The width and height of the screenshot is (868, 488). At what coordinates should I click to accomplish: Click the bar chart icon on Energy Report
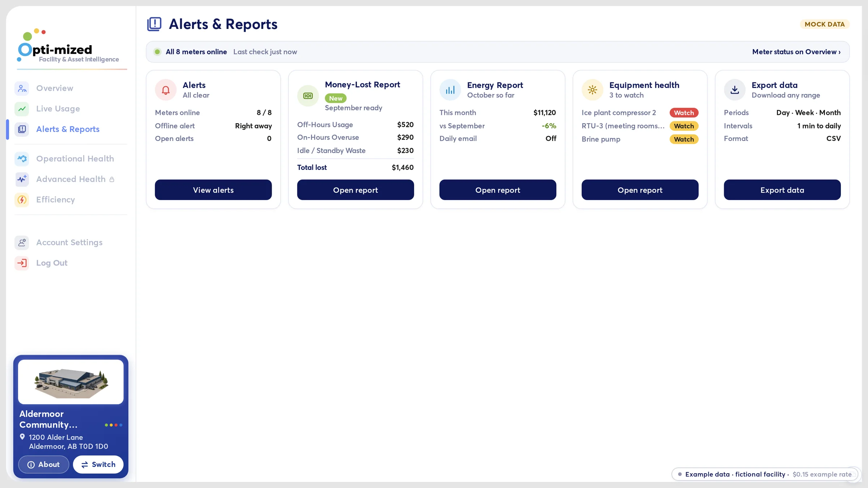(450, 90)
